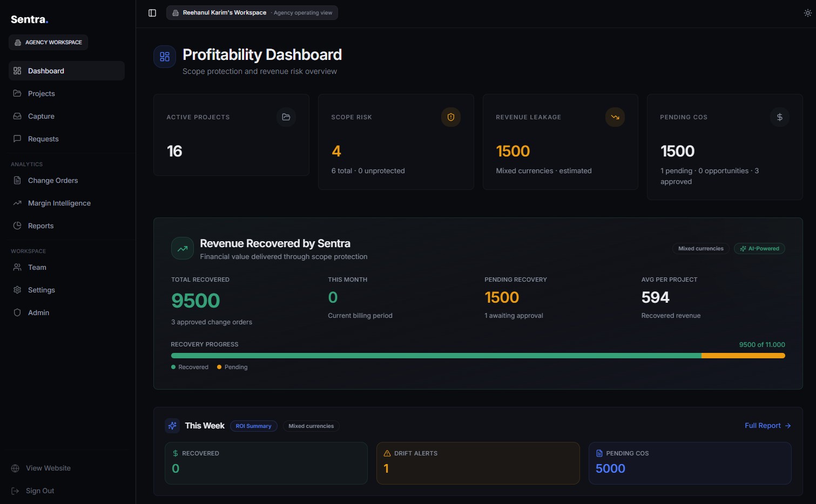The image size is (816, 504).
Task: Open the weekly Recovered card showing 0
Action: 266,464
